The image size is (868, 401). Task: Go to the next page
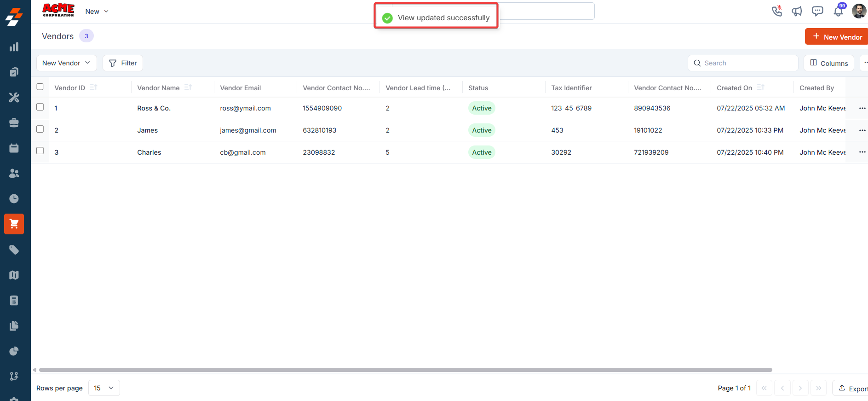(800, 388)
